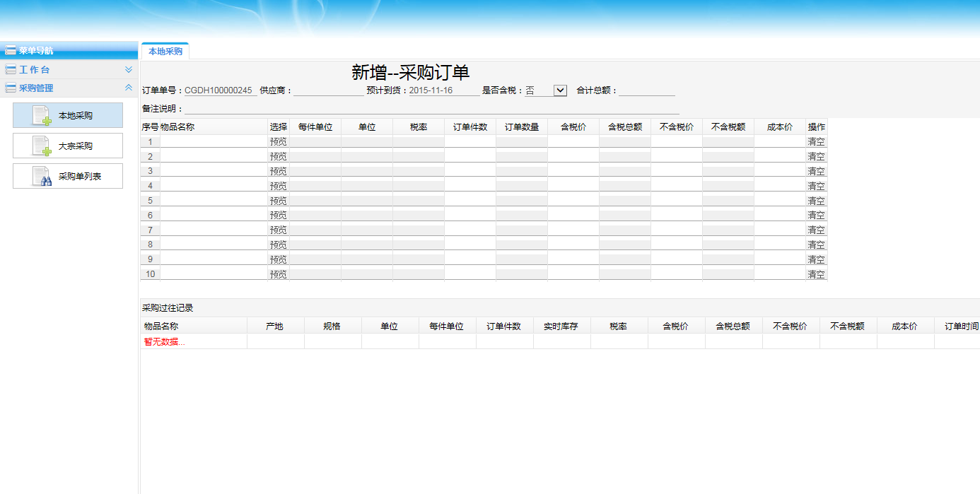Click the 订单件数 cell in row 1

click(470, 141)
